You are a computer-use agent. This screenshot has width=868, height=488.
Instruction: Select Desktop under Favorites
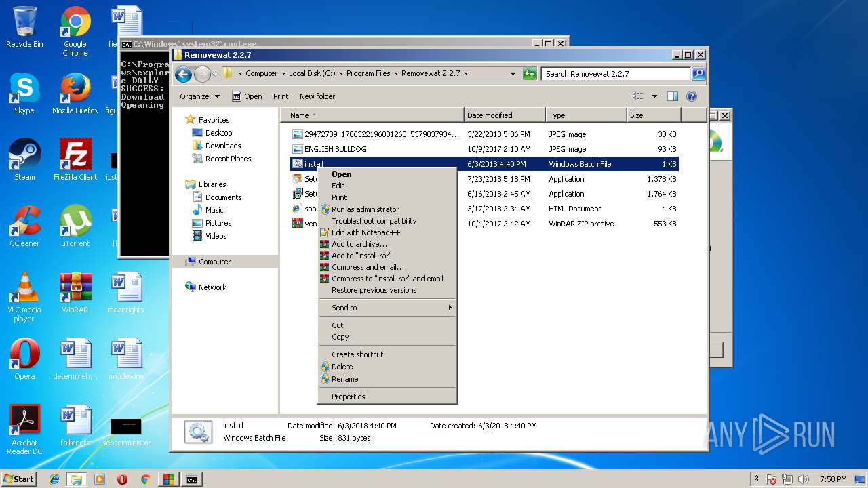pos(218,133)
